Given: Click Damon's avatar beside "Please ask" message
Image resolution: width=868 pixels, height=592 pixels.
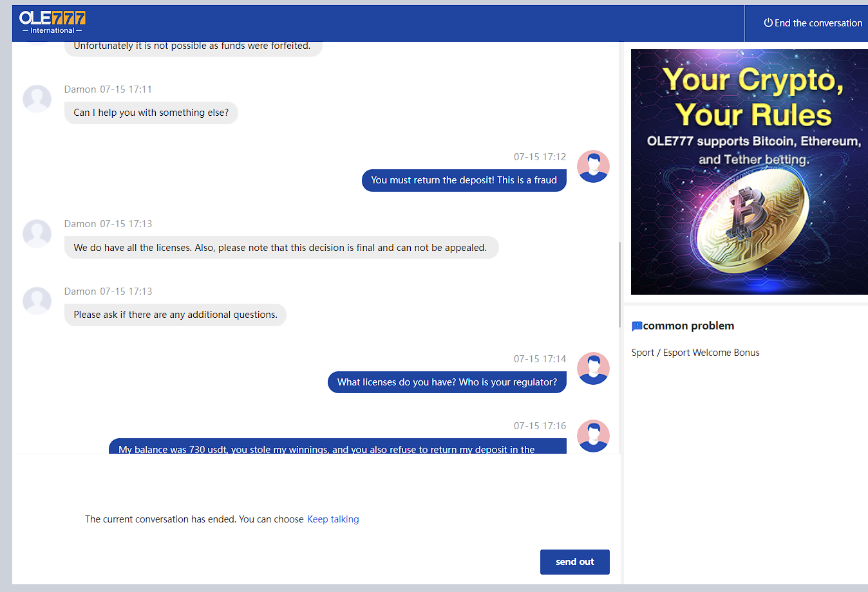Looking at the screenshot, I should 37,301.
